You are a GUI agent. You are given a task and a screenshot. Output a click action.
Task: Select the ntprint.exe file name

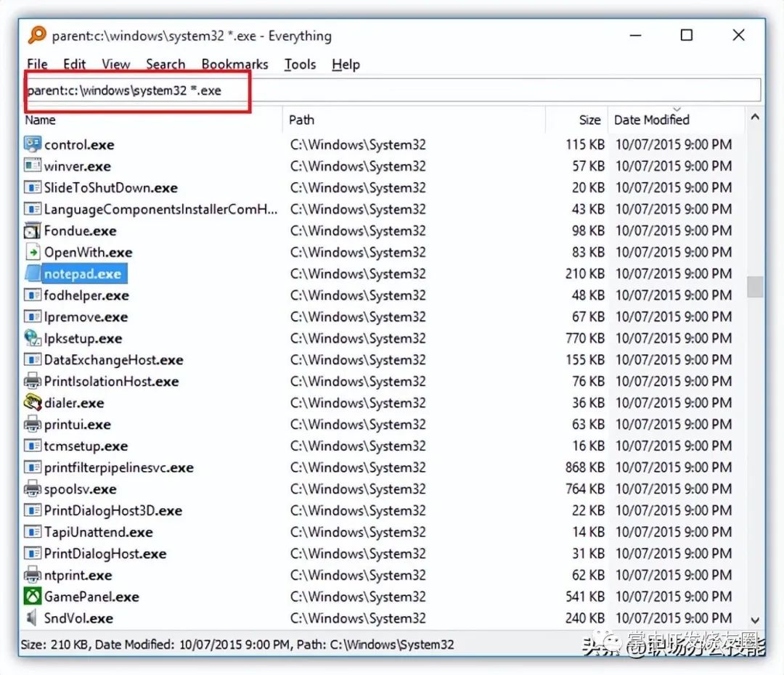(78, 575)
